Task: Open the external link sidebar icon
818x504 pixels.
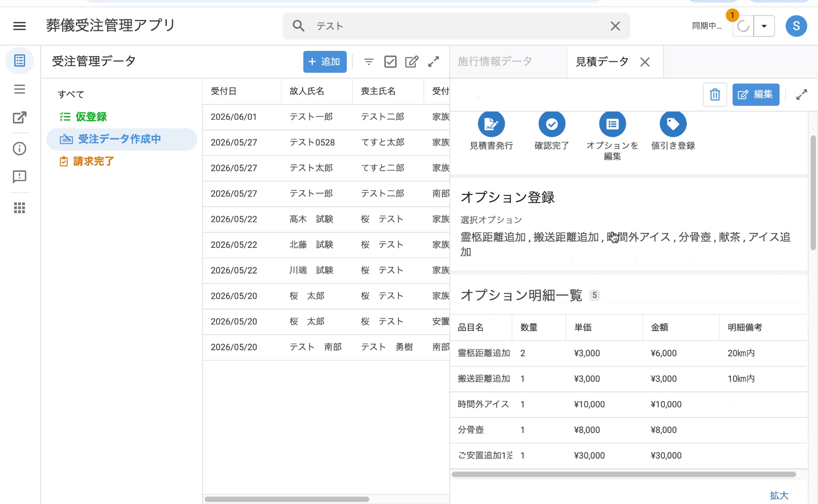Action: [20, 118]
